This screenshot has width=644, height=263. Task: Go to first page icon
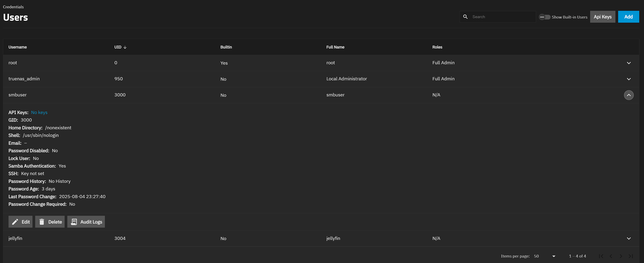[601, 256]
